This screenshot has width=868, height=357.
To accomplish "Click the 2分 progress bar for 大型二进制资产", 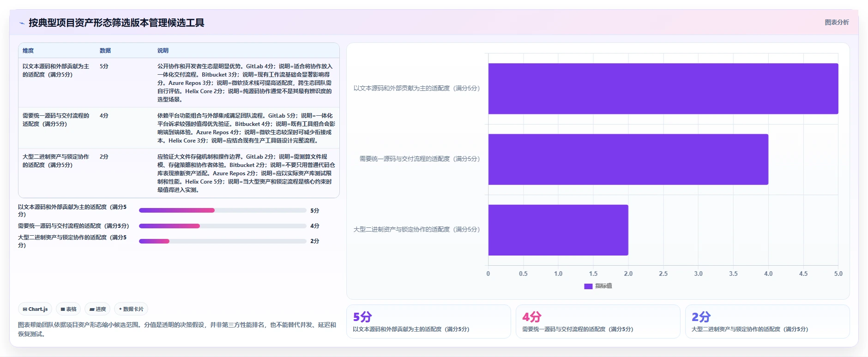I will tap(223, 241).
